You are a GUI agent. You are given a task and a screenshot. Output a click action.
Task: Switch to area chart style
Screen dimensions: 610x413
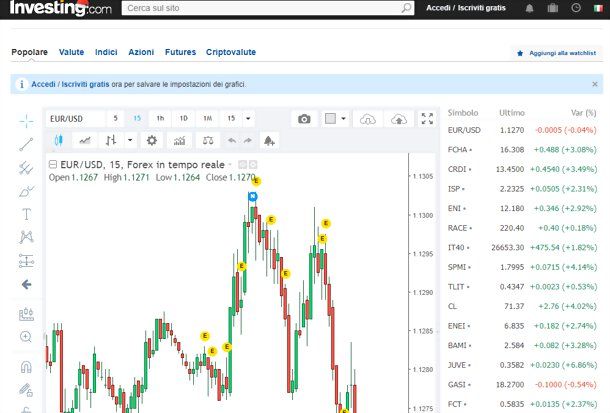tap(85, 140)
